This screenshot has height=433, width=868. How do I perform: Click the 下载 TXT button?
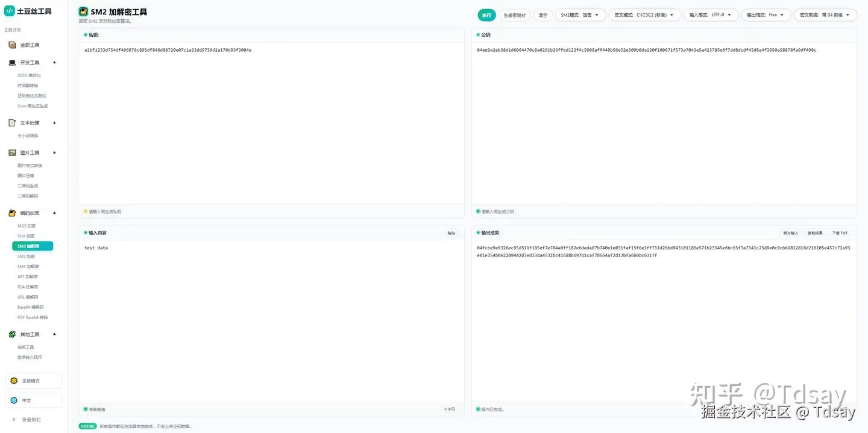(x=840, y=233)
